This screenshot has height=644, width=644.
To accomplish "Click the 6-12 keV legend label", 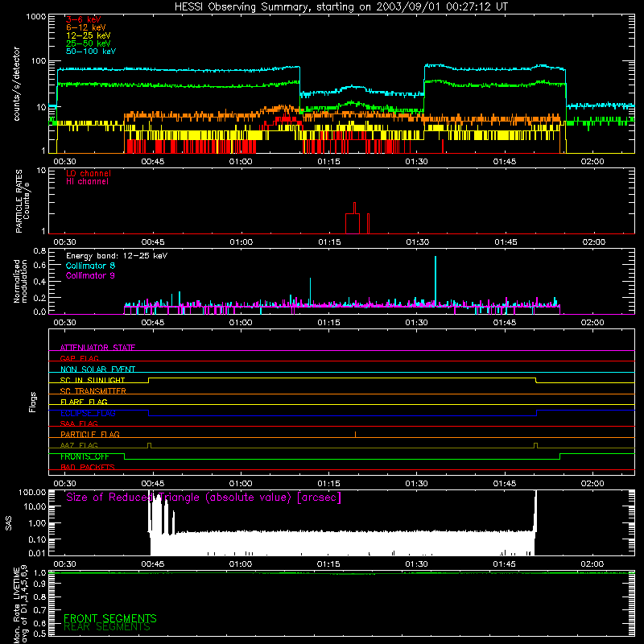I will point(86,27).
